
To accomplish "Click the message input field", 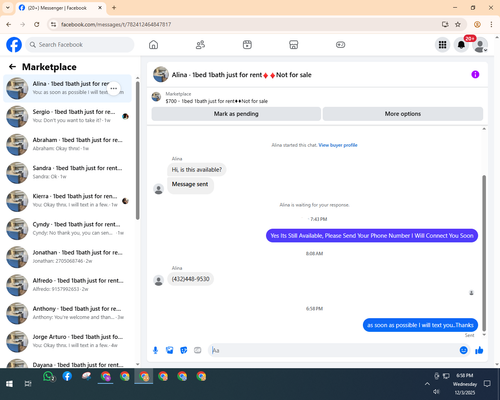I will click(x=333, y=350).
